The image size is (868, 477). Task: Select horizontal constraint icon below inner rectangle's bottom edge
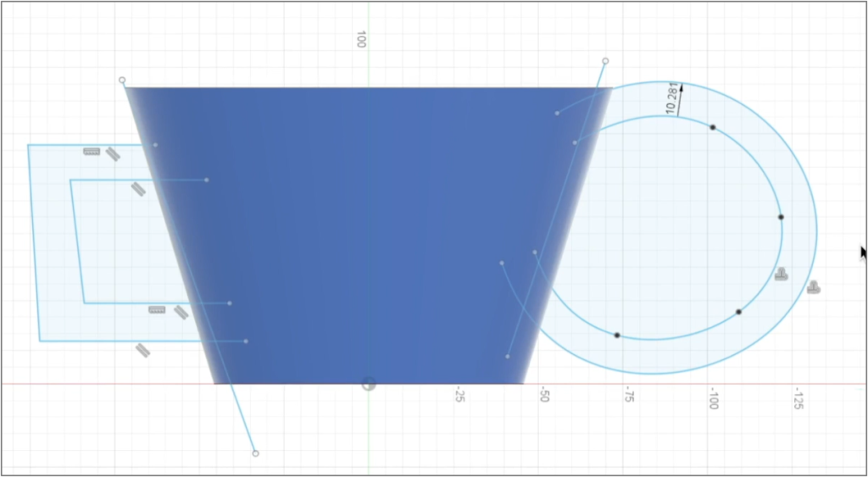pos(157,310)
